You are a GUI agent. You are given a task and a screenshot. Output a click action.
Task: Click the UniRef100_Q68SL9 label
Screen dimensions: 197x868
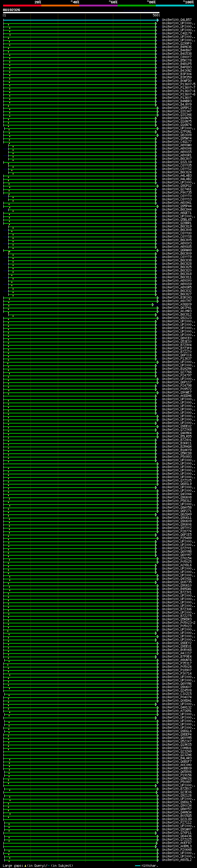tap(177, 484)
